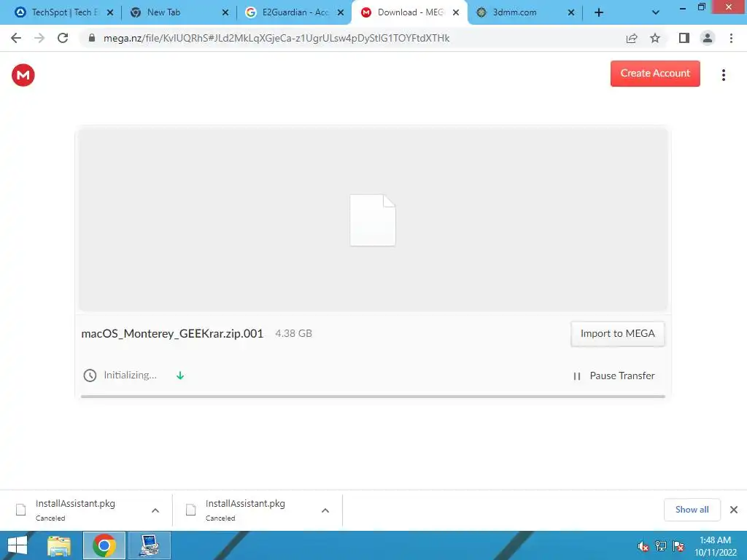Click the browser forward arrow

point(39,38)
